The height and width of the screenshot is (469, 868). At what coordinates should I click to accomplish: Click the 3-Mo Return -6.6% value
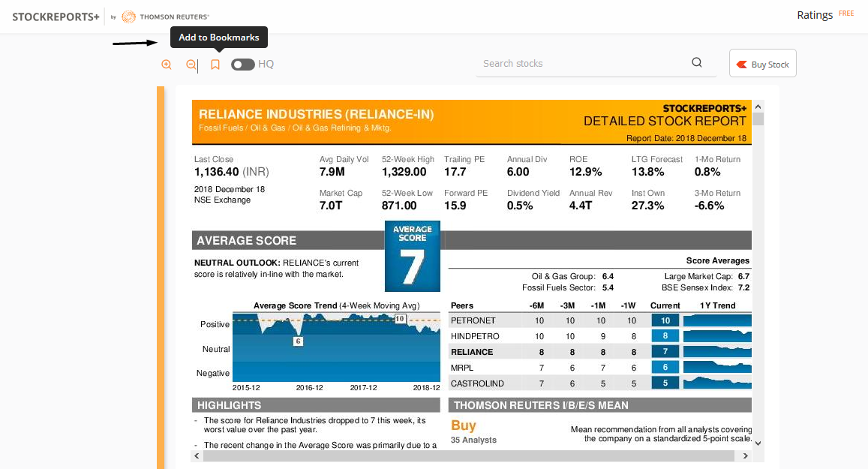709,206
